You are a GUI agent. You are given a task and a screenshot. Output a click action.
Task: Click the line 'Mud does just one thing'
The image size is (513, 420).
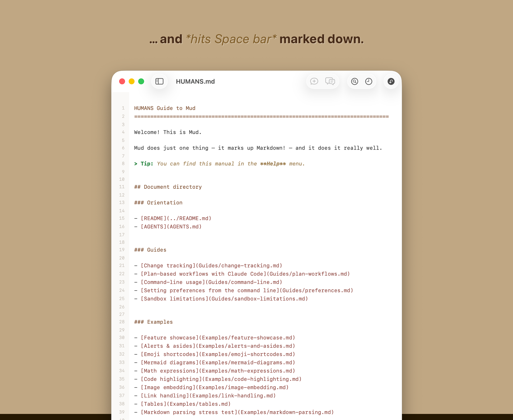click(258, 148)
